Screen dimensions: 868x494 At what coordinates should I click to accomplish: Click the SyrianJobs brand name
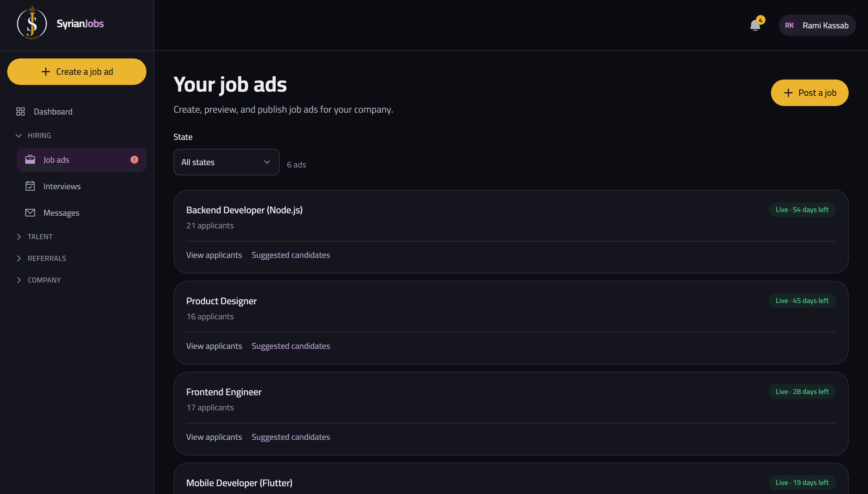[80, 23]
